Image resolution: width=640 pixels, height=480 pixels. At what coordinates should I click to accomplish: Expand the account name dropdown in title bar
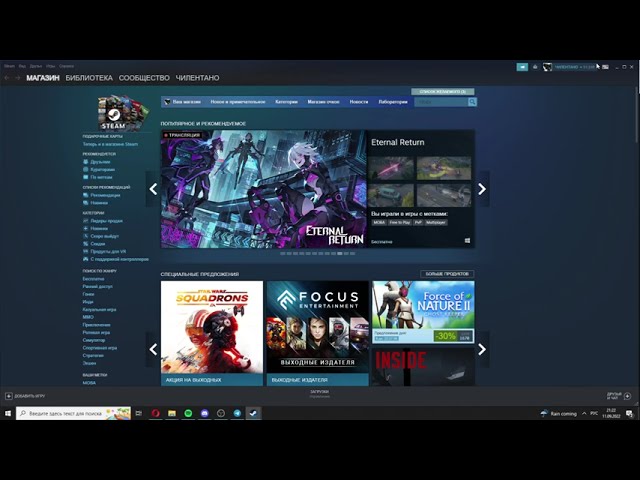[x=575, y=67]
